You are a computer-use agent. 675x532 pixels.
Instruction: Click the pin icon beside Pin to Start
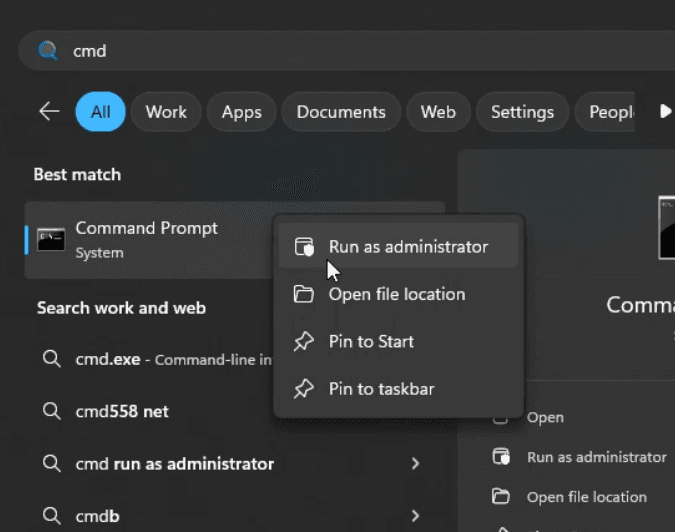[x=303, y=342]
